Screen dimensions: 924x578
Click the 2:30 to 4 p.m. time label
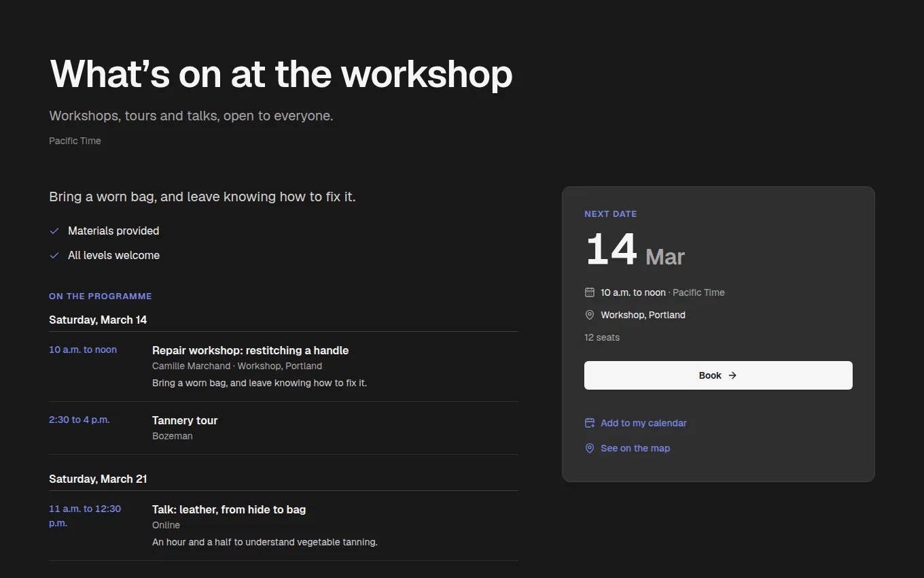(x=79, y=420)
